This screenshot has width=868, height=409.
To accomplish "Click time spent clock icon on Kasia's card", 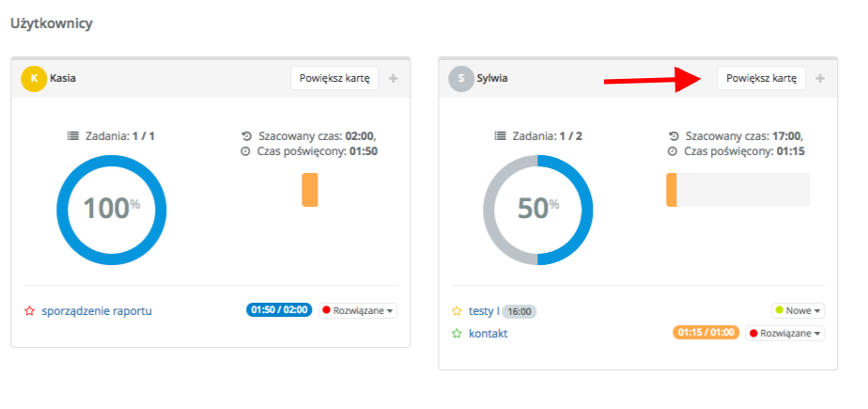I will tap(245, 150).
